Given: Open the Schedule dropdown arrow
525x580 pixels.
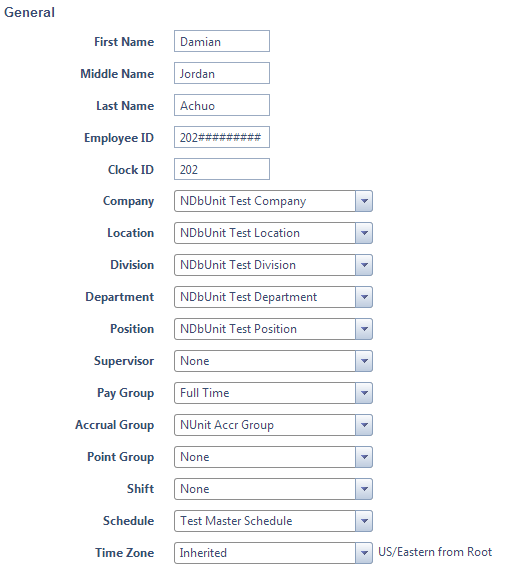Looking at the screenshot, I should (x=364, y=521).
